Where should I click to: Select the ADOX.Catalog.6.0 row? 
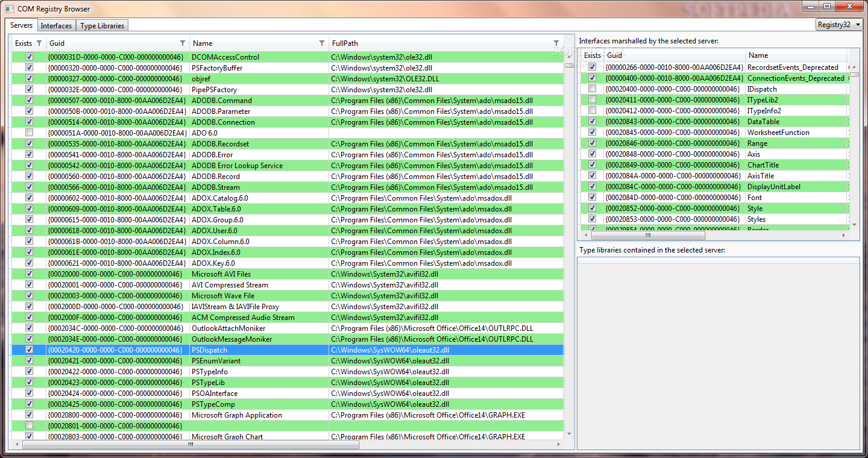[x=288, y=198]
